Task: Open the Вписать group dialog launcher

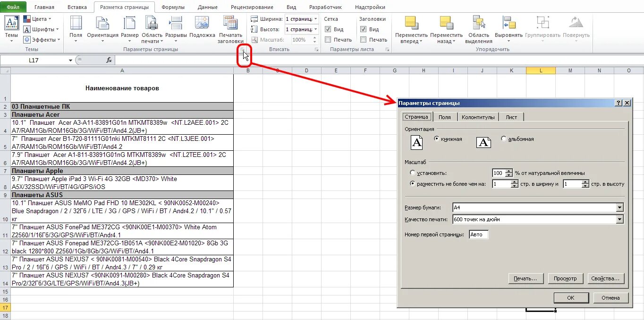Action: coord(317,50)
